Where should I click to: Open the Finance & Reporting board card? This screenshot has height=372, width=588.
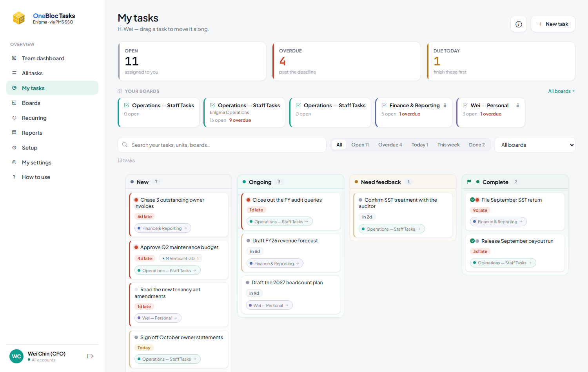tap(414, 112)
